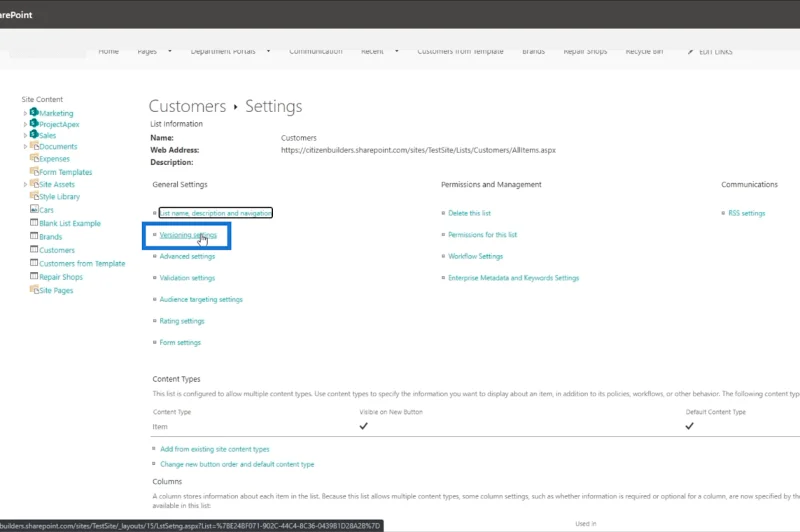
Task: Open Repair Shops in top navigation
Action: click(x=585, y=51)
